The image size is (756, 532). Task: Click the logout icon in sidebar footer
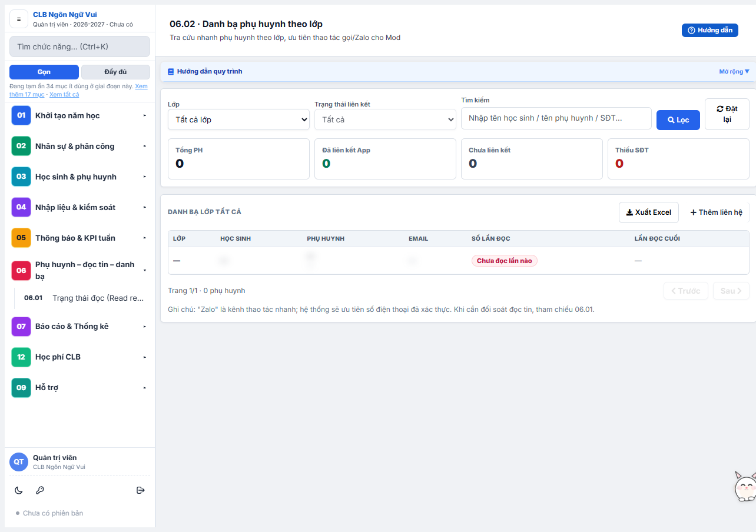click(x=140, y=490)
